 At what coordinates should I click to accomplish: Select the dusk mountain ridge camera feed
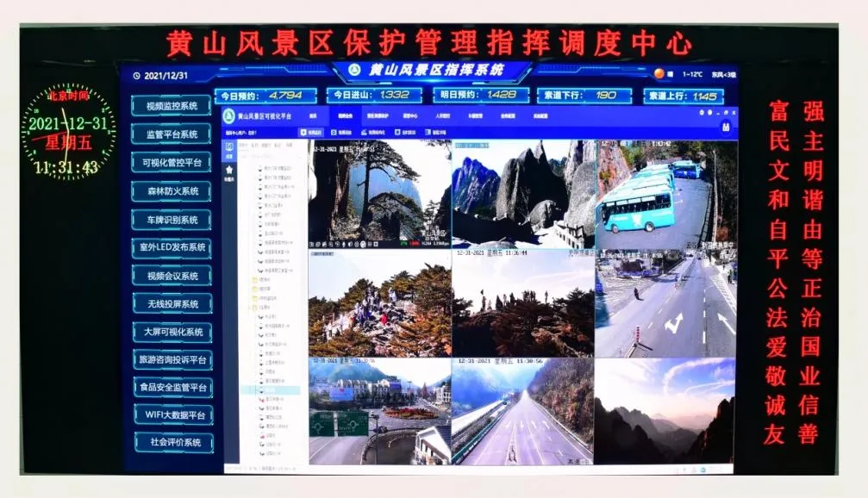tap(665, 411)
